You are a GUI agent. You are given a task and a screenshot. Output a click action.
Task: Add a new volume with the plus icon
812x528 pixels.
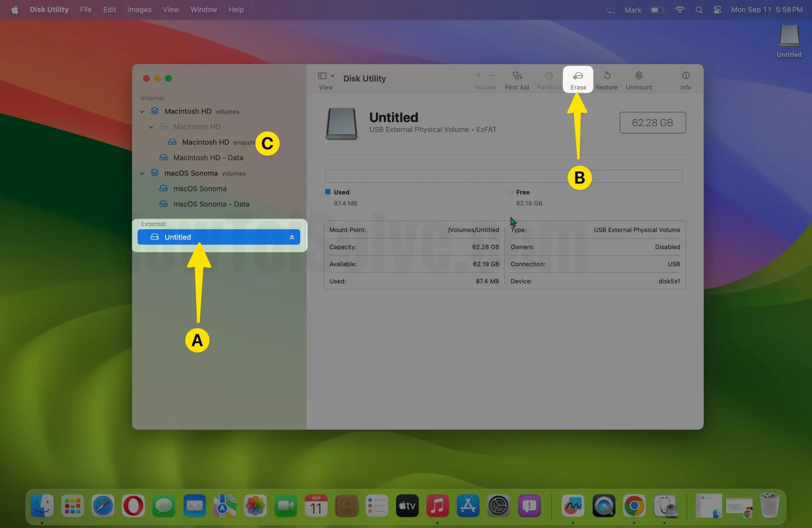click(x=478, y=76)
